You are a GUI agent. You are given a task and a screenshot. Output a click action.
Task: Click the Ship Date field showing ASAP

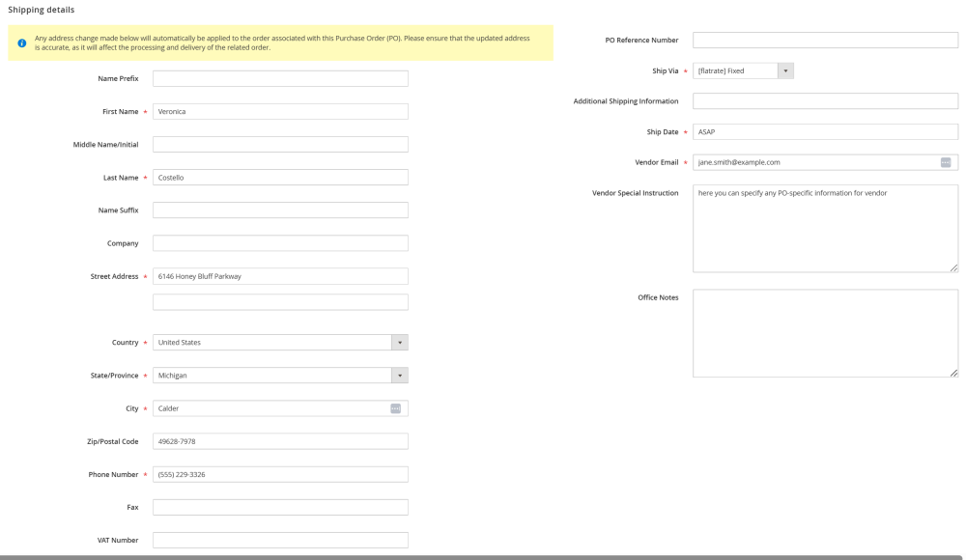coord(826,132)
